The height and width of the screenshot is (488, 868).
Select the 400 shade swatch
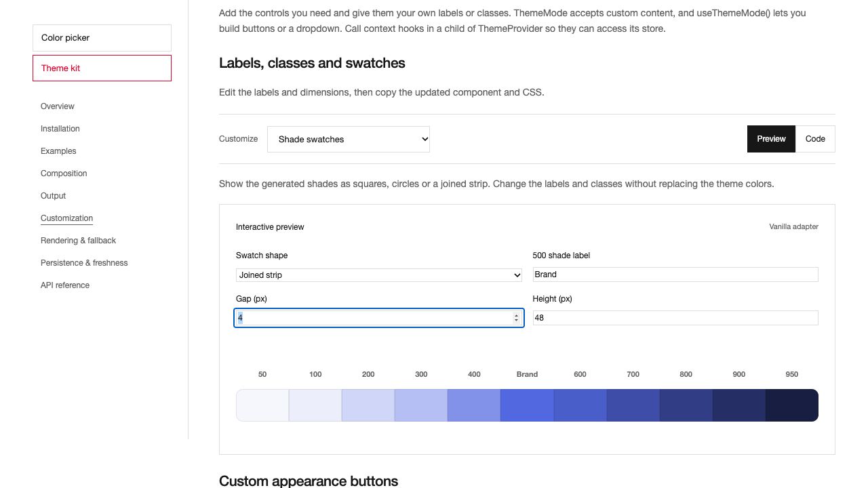474,405
